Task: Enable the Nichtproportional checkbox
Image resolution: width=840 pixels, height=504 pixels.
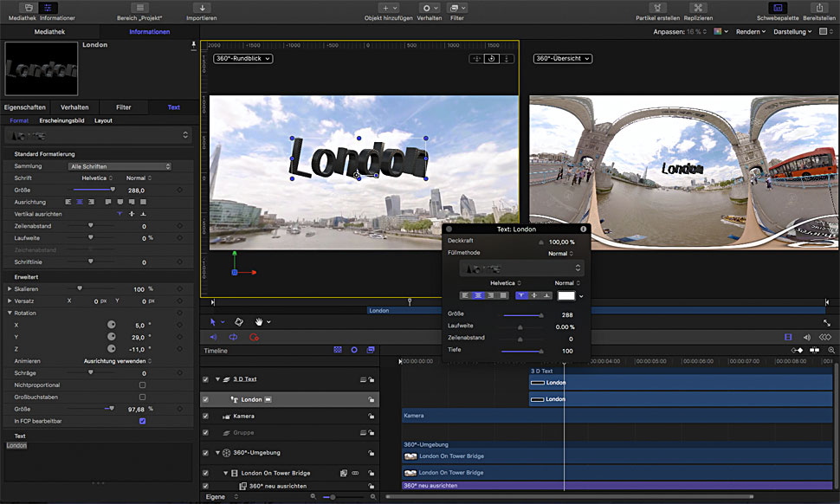Action: [143, 385]
